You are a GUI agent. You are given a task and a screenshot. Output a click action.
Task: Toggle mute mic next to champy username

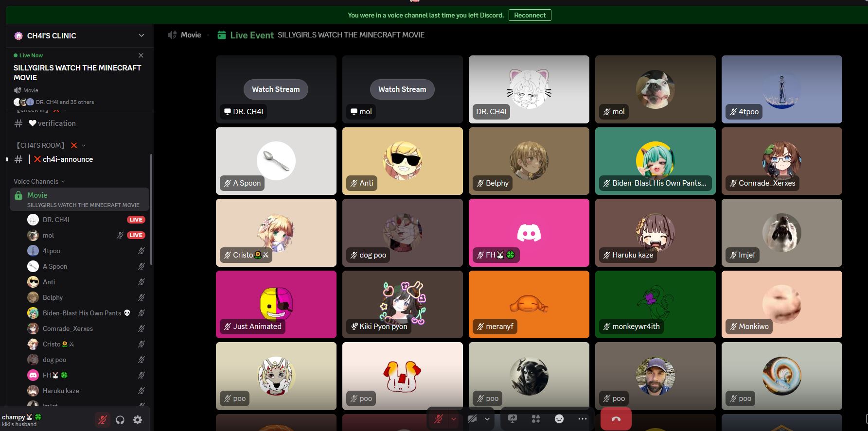[102, 420]
